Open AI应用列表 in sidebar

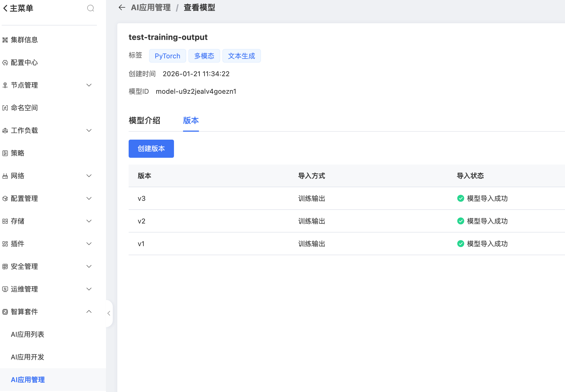click(x=27, y=334)
